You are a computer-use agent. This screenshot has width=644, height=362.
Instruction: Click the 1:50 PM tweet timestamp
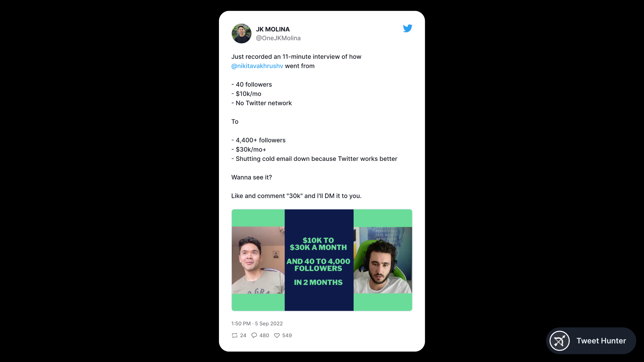click(241, 324)
